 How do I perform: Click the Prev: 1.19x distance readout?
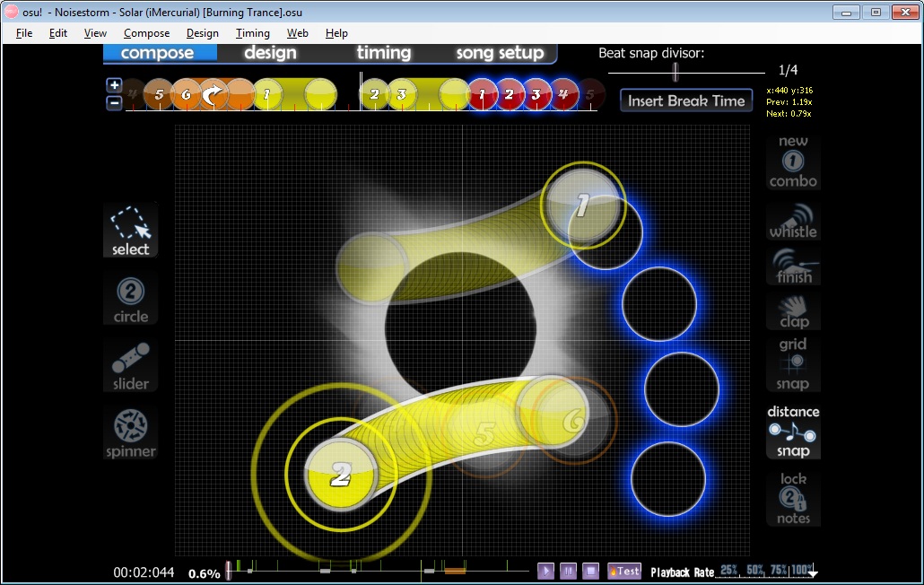[789, 102]
